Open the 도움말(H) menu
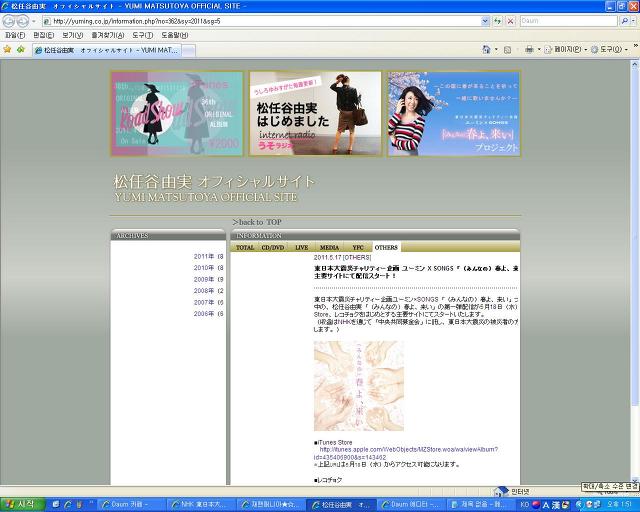Screen dimensions: 640x512 click(x=174, y=35)
